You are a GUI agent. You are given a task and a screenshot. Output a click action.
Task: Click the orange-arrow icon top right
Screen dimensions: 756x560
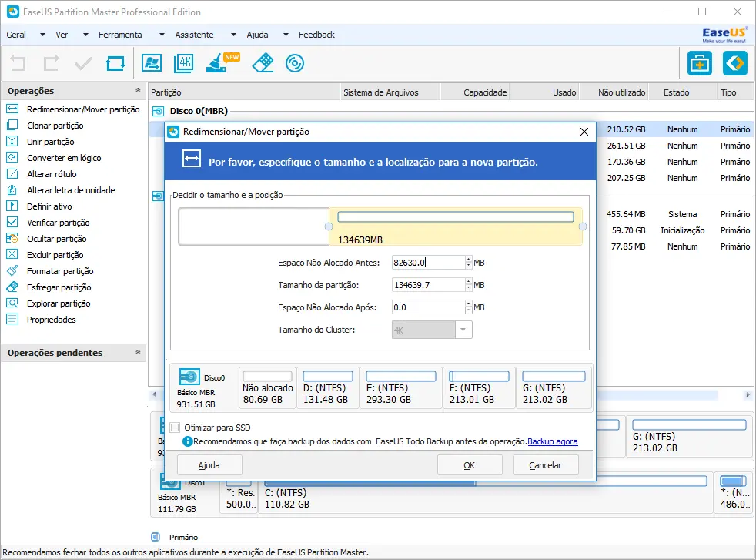pyautogui.click(x=734, y=63)
